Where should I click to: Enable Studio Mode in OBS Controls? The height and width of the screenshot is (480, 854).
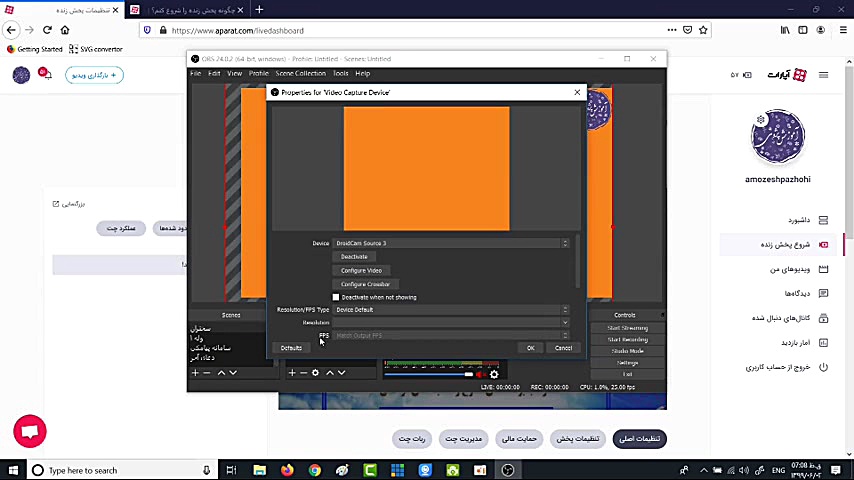(x=627, y=351)
